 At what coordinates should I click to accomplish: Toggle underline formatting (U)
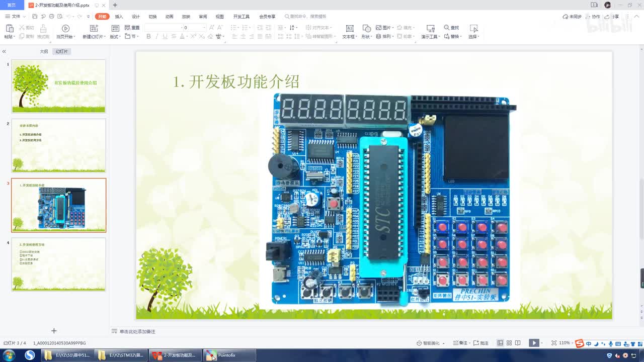point(165,36)
